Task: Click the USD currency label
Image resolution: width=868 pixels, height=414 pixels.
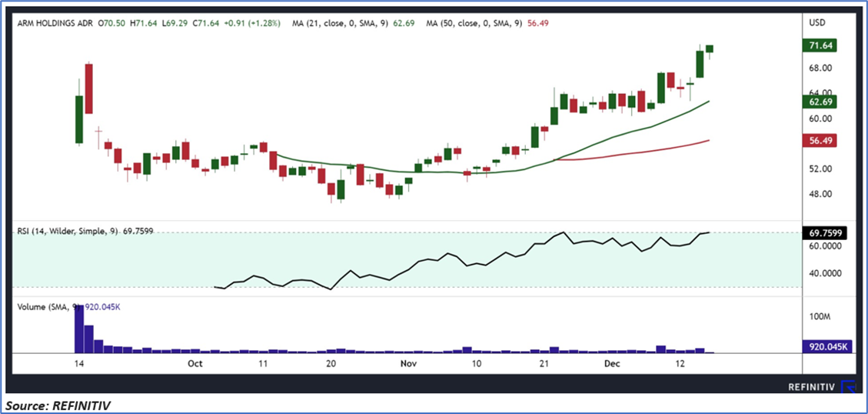Action: click(x=817, y=23)
